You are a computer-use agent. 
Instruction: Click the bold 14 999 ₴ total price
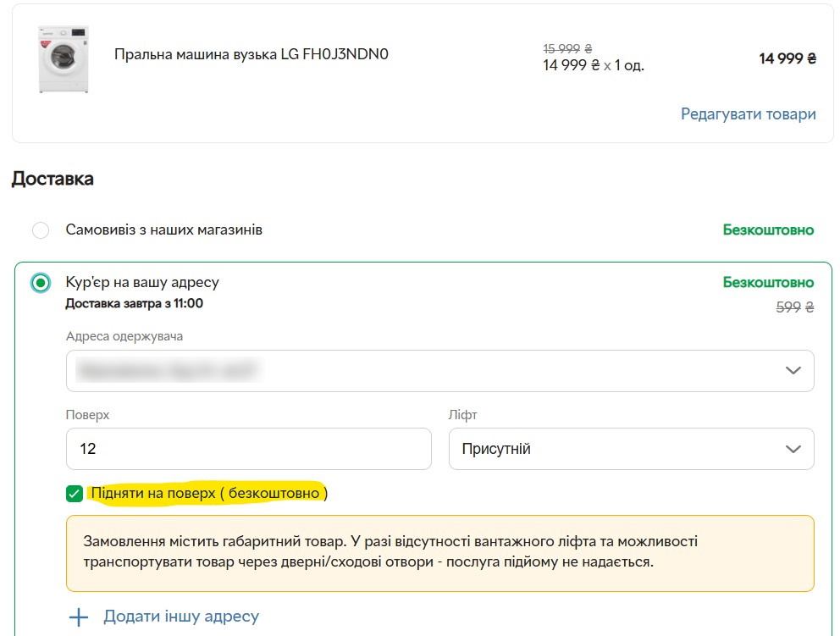click(787, 59)
